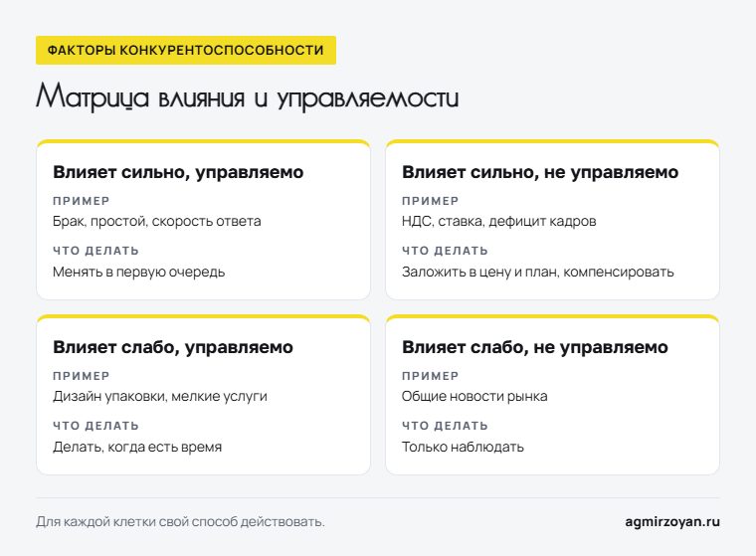Viewport: 756px width, 556px height.
Task: Select the heading 'Влияет слабо, не управляемо'
Action: coord(535,348)
